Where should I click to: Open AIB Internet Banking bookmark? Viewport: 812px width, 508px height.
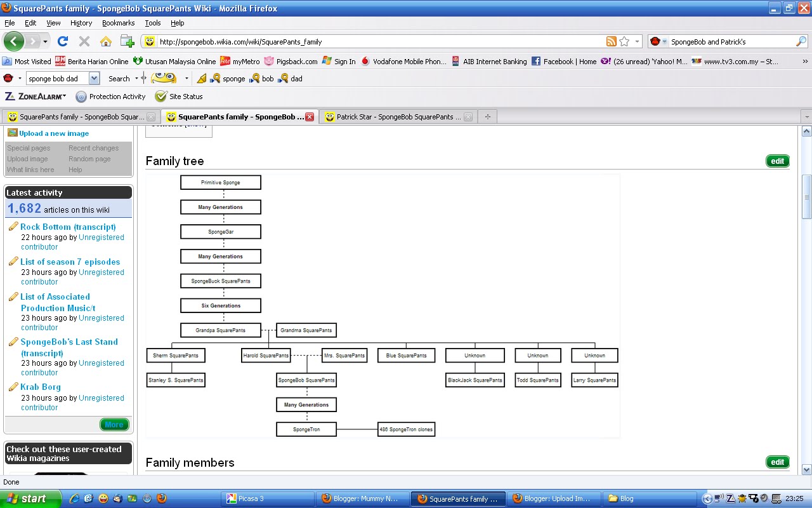[x=489, y=62]
